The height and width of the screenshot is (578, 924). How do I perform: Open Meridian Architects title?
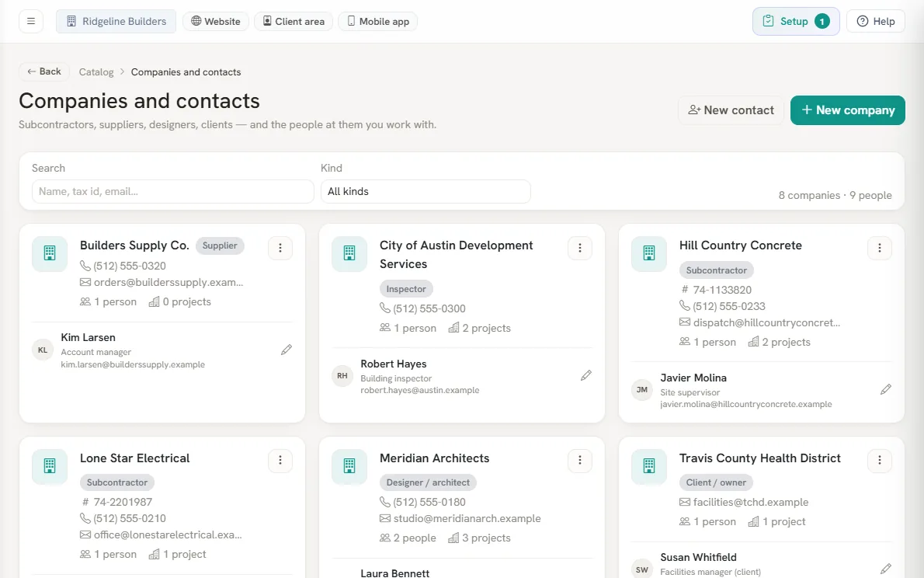click(434, 458)
